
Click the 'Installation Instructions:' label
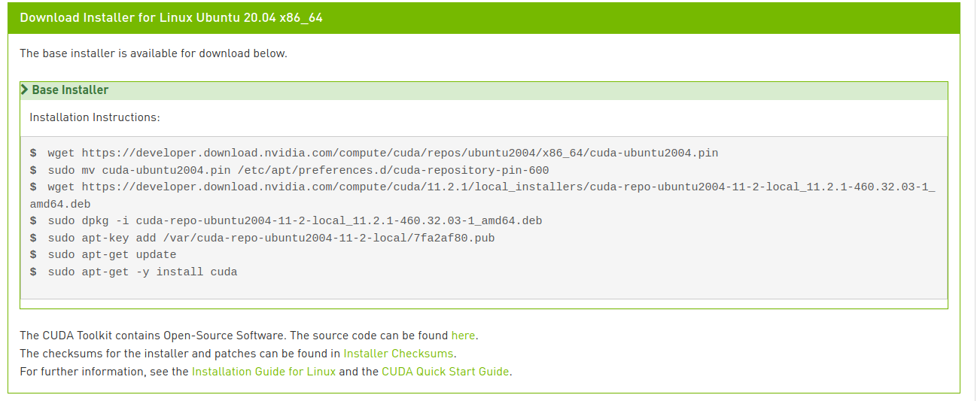pos(95,117)
